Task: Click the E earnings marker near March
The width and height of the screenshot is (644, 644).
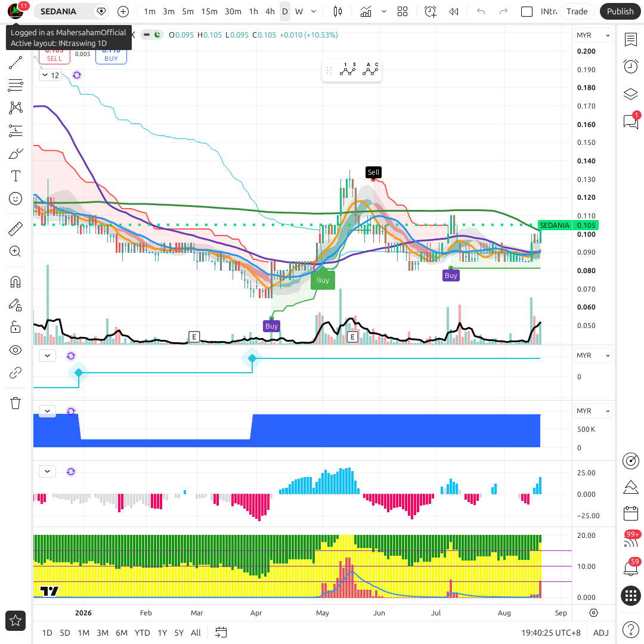Action: click(x=194, y=337)
